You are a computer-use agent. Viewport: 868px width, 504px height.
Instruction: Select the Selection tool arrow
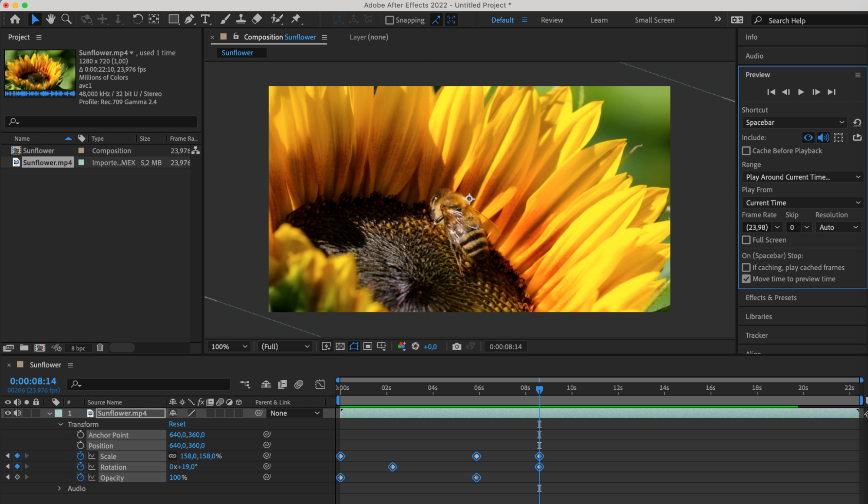coord(35,19)
